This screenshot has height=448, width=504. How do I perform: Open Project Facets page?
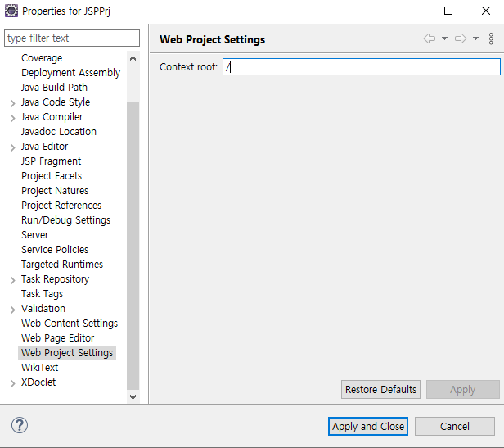point(52,176)
